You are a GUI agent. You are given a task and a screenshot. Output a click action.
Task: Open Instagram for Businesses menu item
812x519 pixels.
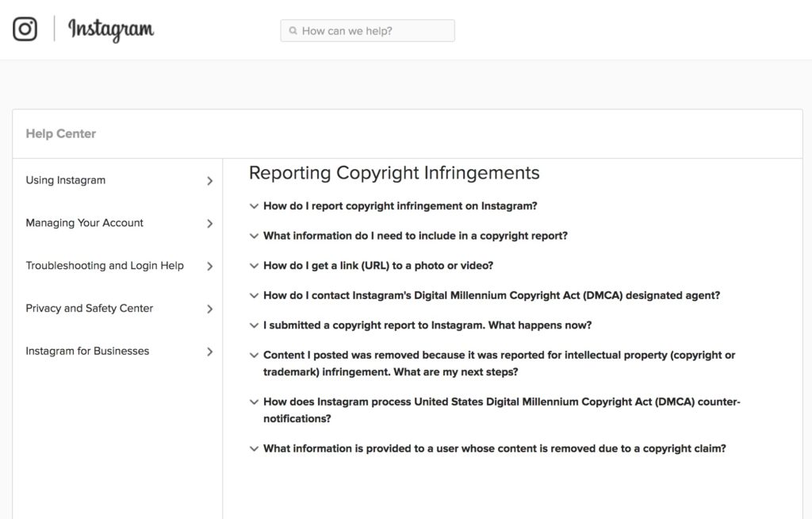119,351
